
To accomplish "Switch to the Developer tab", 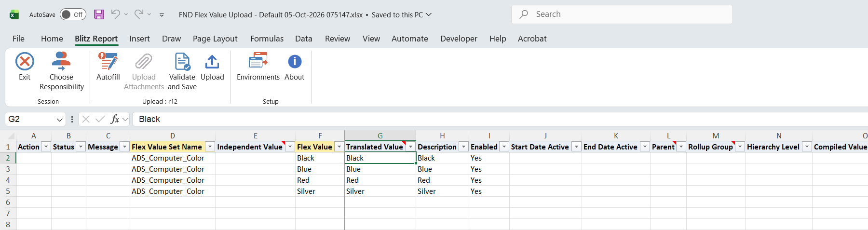I will point(459,39).
